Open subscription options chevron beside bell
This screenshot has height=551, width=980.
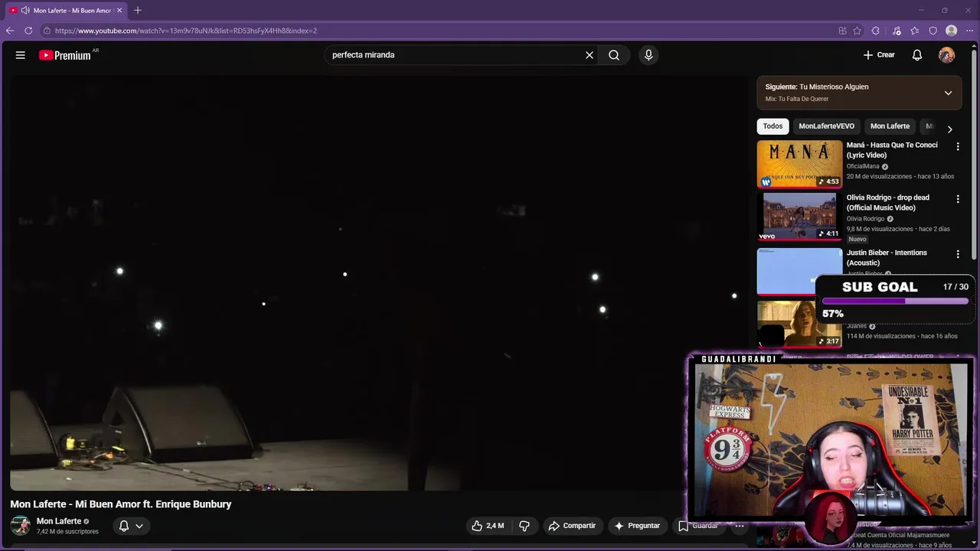[139, 526]
